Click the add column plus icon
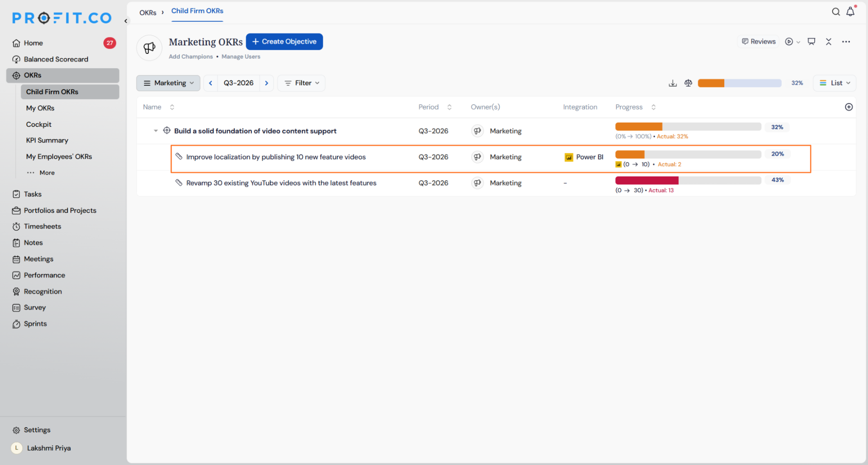Viewport: 868px width, 465px height. pos(849,107)
